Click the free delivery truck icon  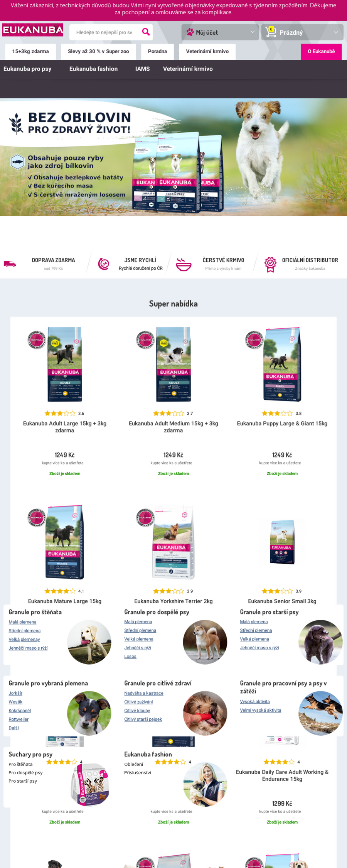10,264
